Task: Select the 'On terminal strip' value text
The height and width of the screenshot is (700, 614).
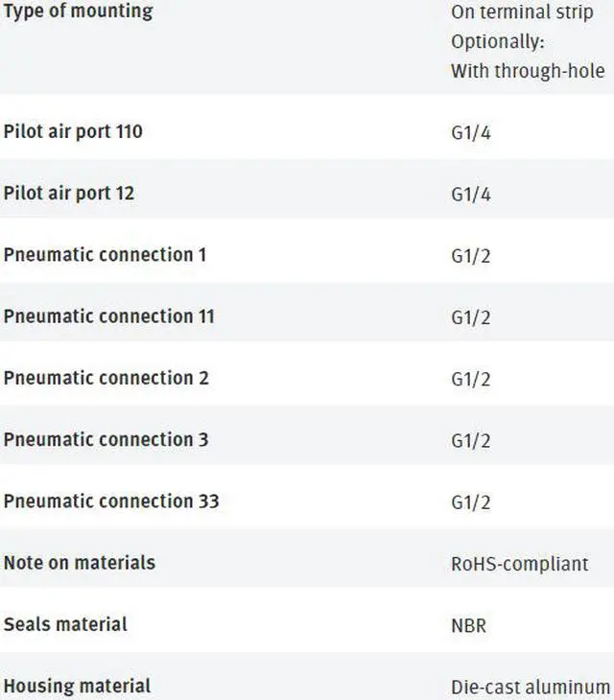Action: pos(522,12)
